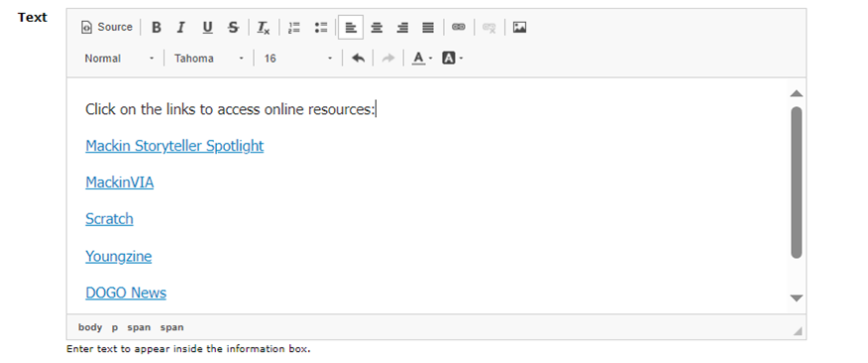
Task: Open the Scratch link
Action: [109, 219]
